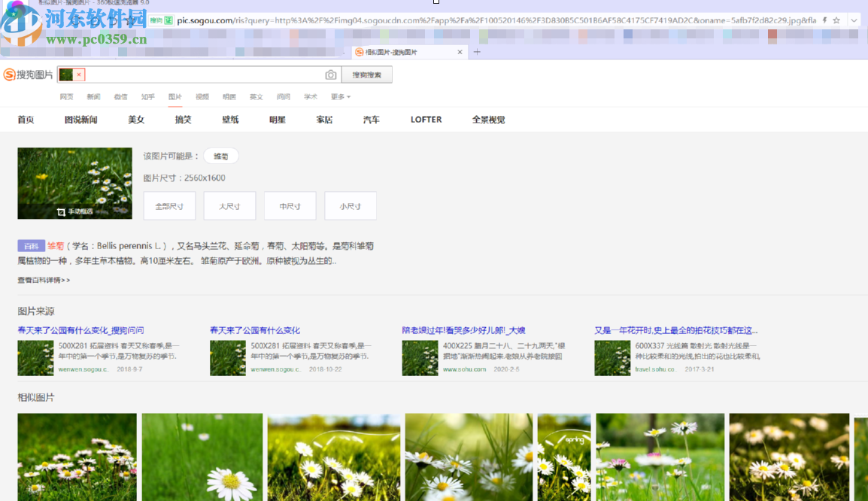Click the 雏菊 guess tag button

220,156
